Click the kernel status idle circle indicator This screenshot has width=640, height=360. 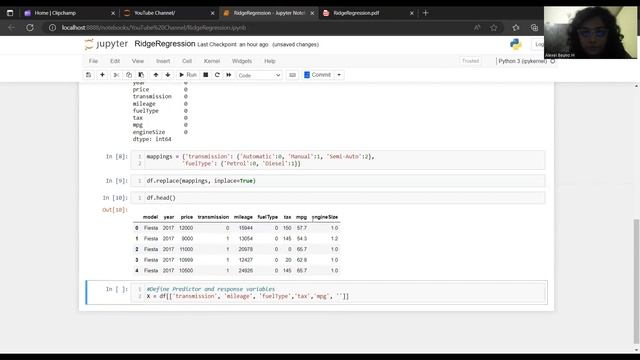[553, 61]
